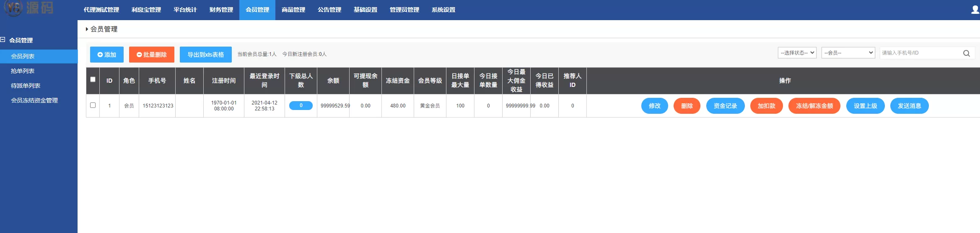Focus the phone number/ID search field

920,53
